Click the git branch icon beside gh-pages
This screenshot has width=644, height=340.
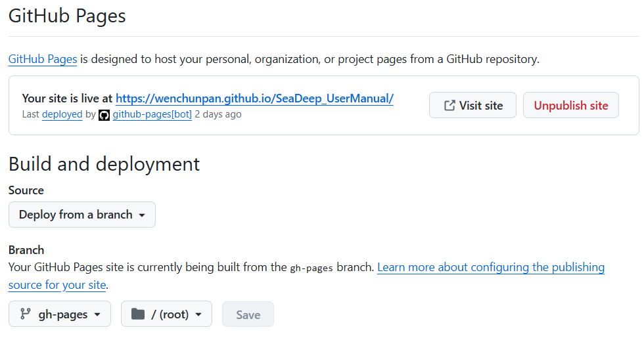pos(26,314)
